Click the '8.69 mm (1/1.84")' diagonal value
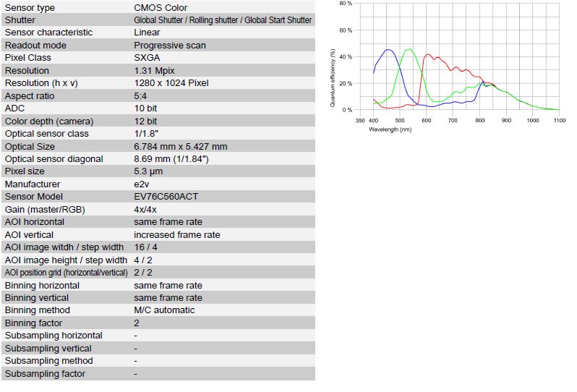 pyautogui.click(x=171, y=159)
